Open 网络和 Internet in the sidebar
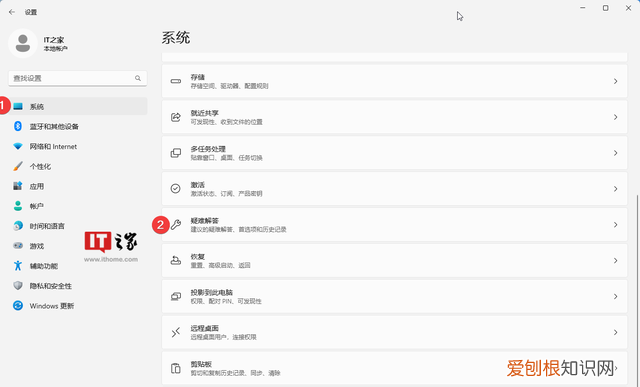The image size is (640, 387). [x=78, y=146]
